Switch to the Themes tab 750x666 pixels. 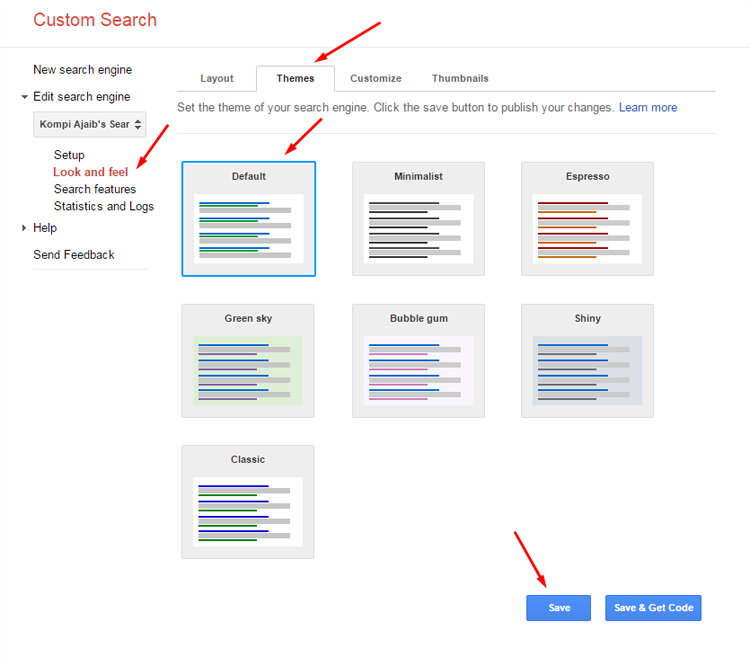click(295, 78)
